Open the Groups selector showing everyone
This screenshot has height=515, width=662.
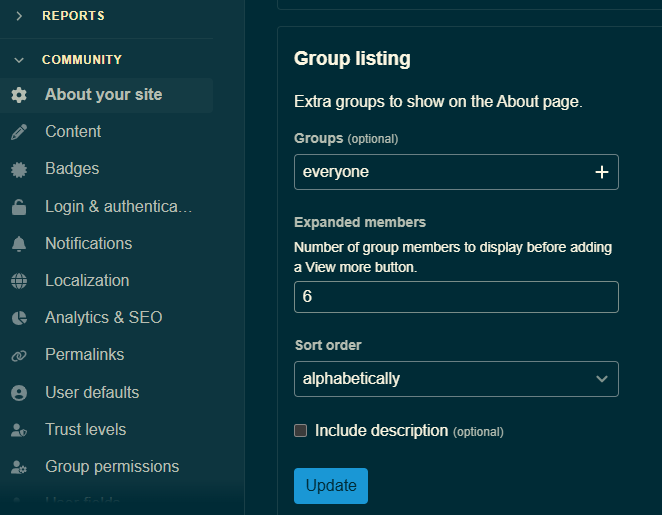456,172
